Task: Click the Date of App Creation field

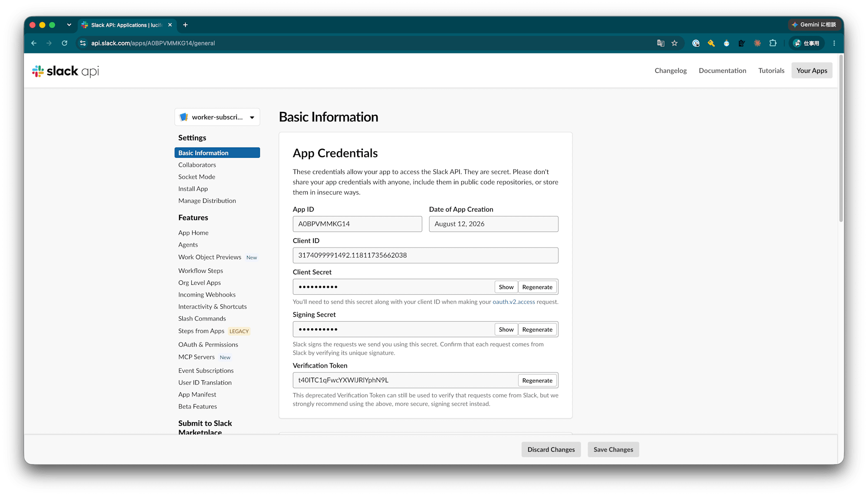Action: (493, 224)
